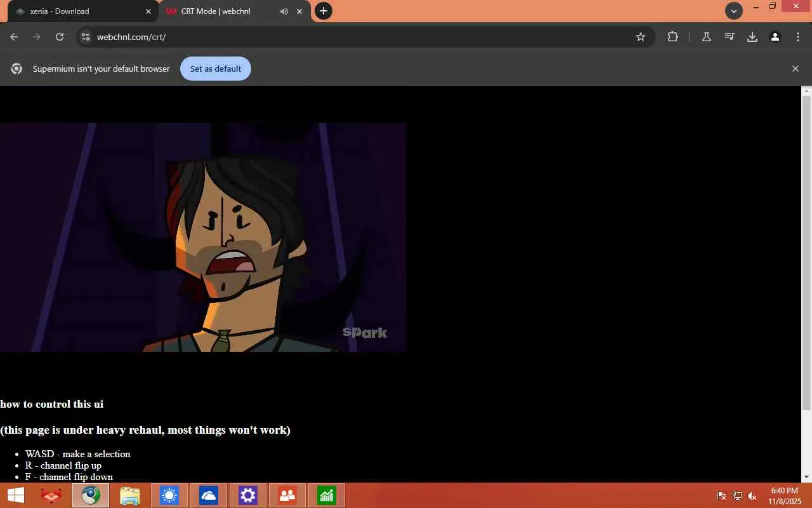Screen dimensions: 812x508
Task: Open the People app on the taskbar
Action: pyautogui.click(x=287, y=495)
